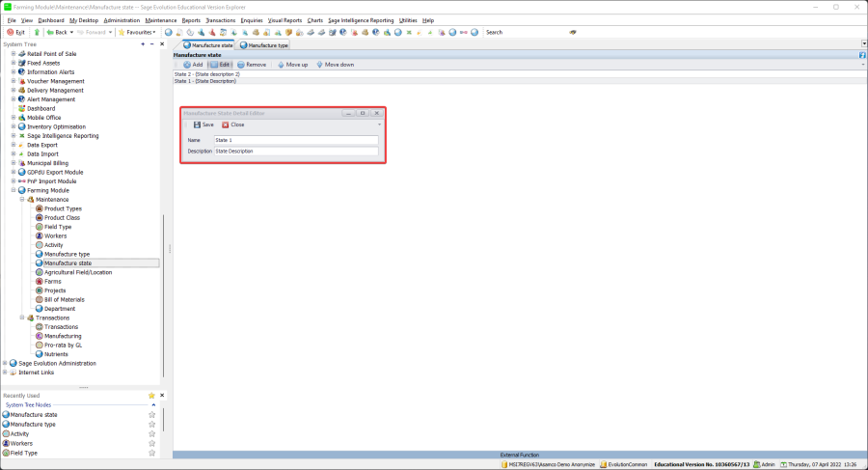This screenshot has width=868, height=470.
Task: Switch to the Manufacture type tab
Action: point(264,44)
